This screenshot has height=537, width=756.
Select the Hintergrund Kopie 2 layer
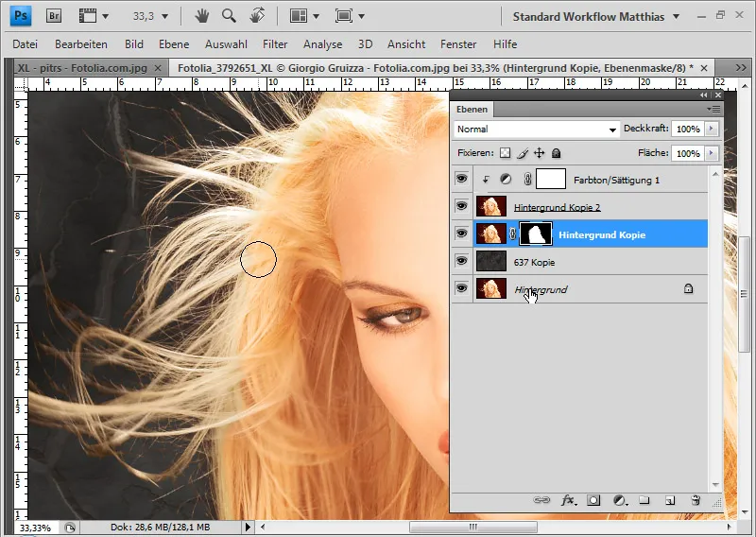pos(591,206)
